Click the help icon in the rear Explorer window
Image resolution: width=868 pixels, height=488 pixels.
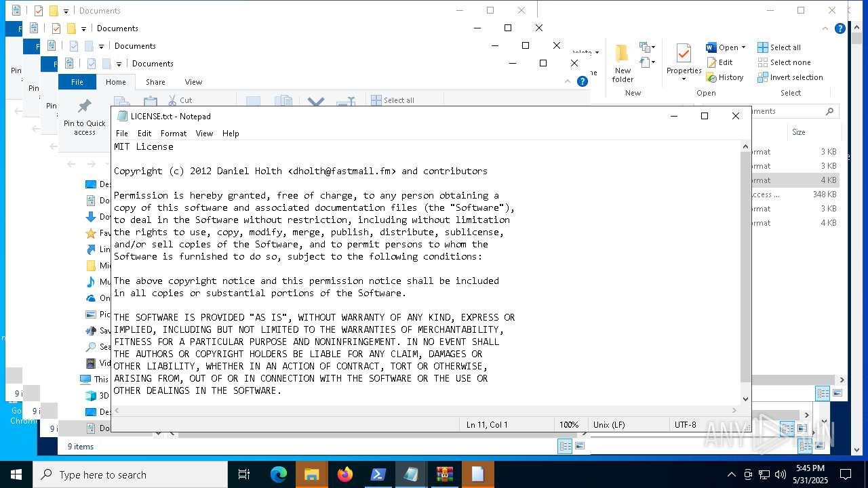coord(840,28)
